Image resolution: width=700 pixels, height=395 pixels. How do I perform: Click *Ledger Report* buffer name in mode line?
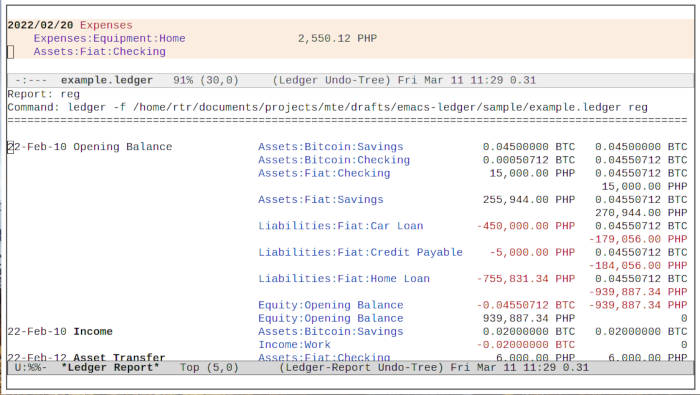pos(110,368)
